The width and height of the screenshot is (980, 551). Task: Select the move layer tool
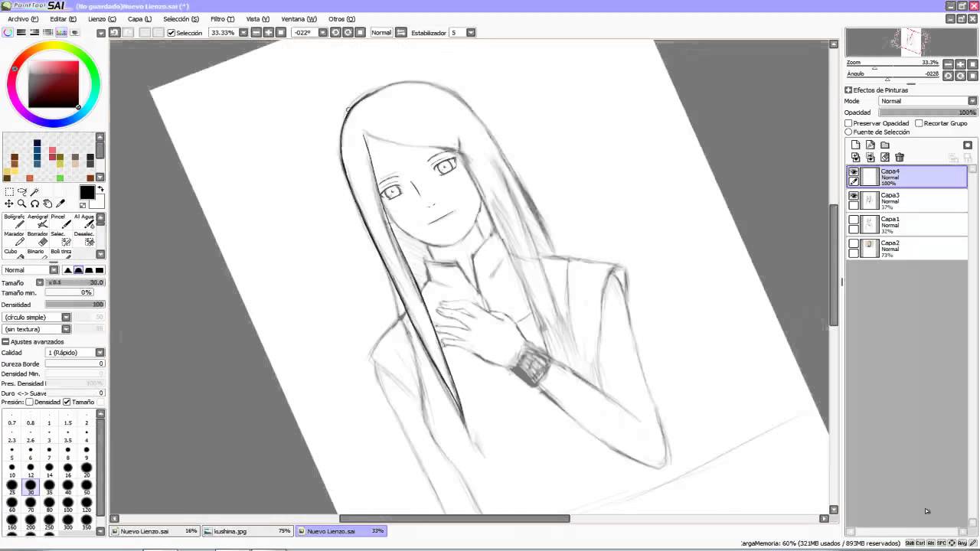9,204
